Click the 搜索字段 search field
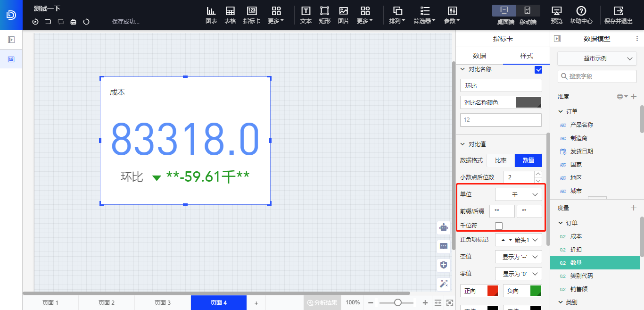 (597, 76)
